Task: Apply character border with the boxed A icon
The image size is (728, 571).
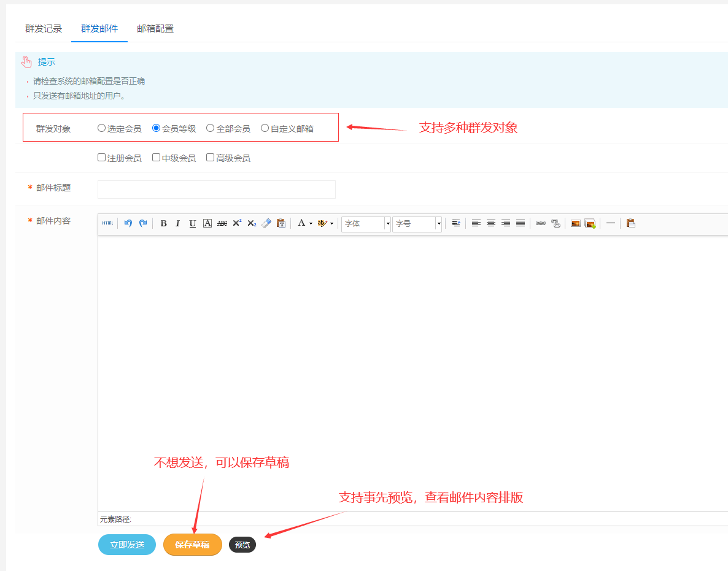Action: (x=207, y=224)
